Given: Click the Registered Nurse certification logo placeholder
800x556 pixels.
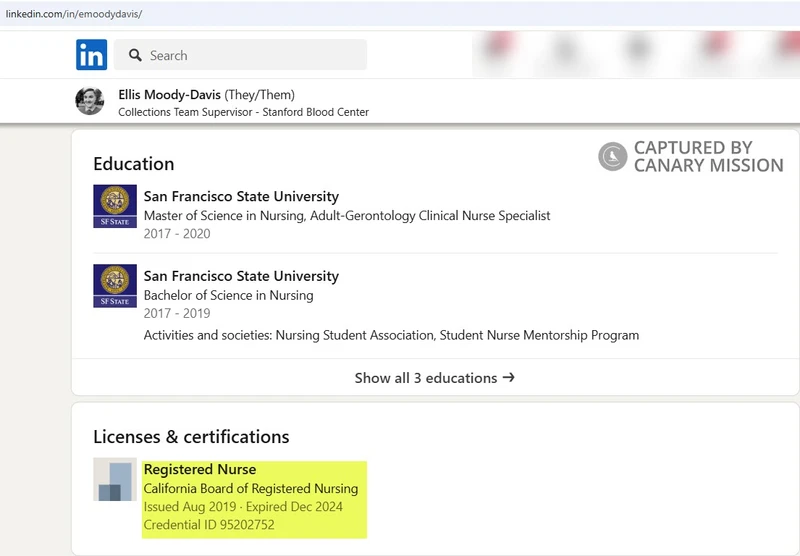Looking at the screenshot, I should tap(115, 479).
